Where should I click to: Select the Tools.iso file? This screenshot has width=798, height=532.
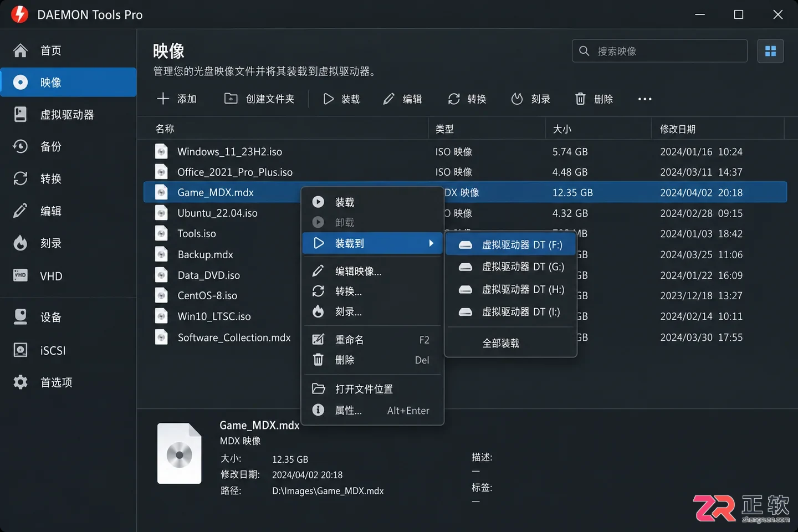(197, 234)
